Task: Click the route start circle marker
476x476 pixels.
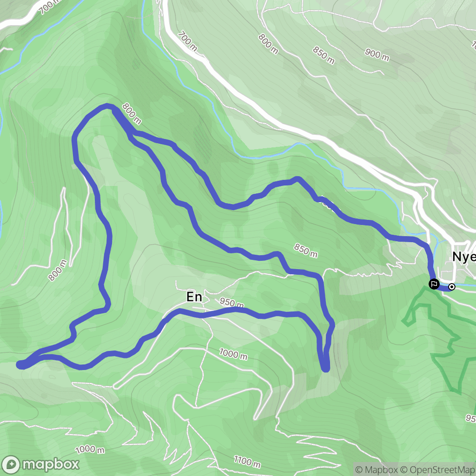Action: point(452,286)
